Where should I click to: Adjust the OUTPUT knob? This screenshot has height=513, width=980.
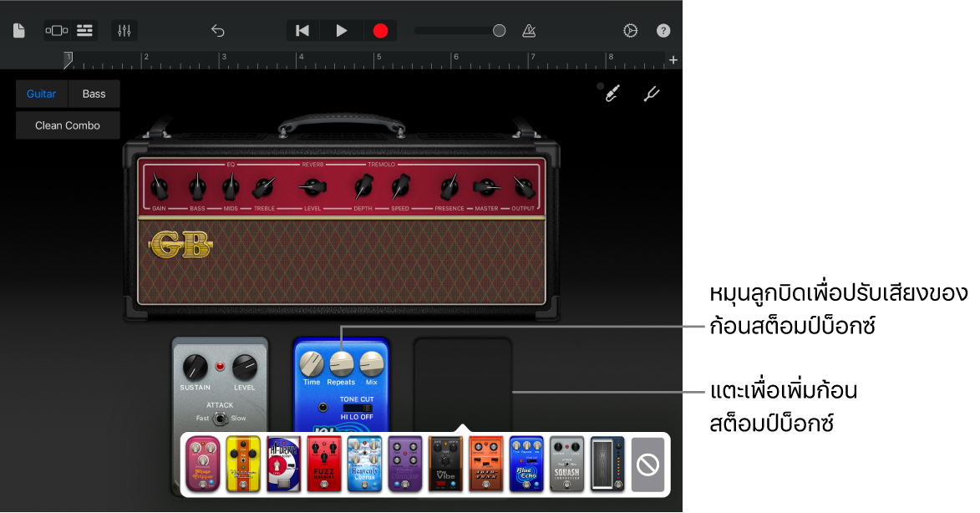pos(524,187)
